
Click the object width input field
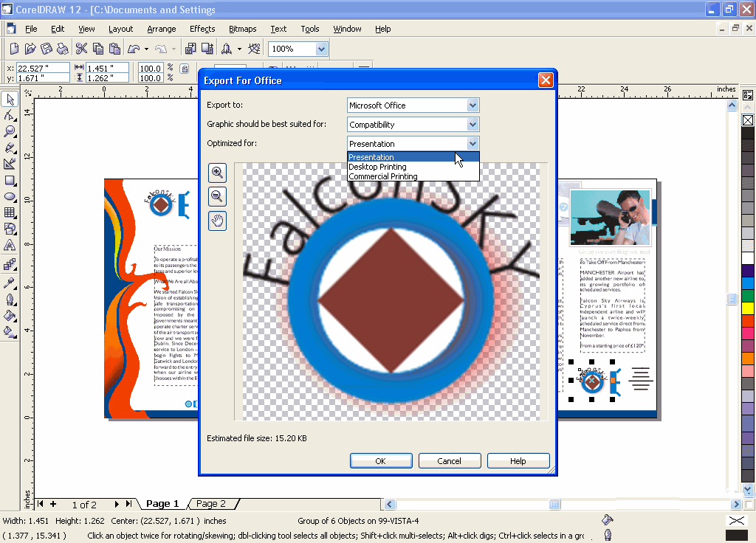(x=107, y=69)
